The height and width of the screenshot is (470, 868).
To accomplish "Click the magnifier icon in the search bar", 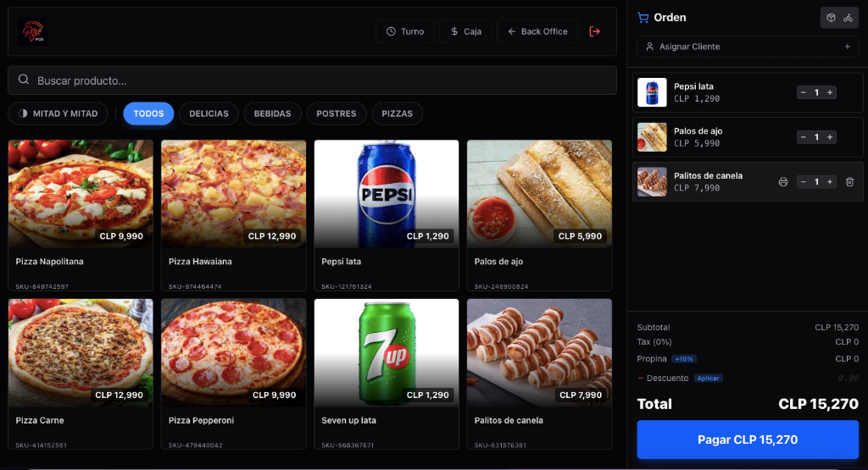I will pos(23,80).
